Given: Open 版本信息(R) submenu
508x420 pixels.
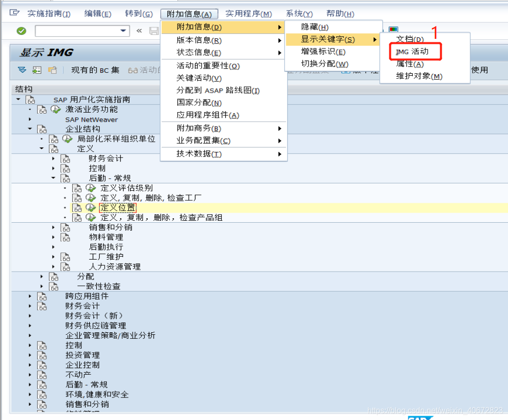Looking at the screenshot, I should [x=223, y=40].
